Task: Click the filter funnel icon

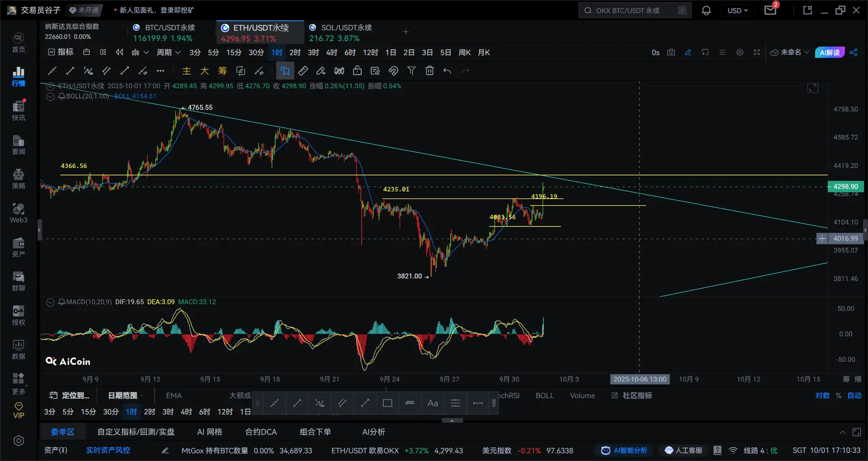Action: (411, 71)
